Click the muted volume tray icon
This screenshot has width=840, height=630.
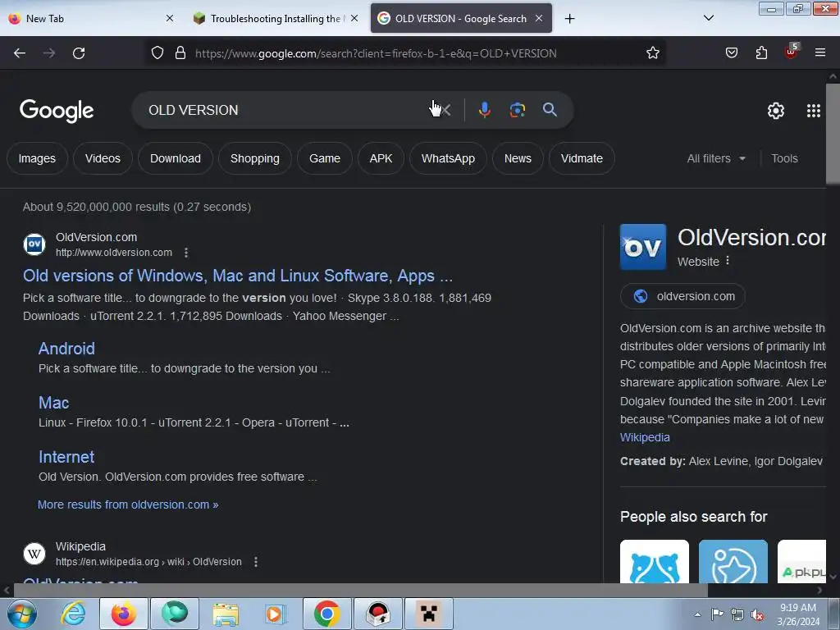(757, 615)
